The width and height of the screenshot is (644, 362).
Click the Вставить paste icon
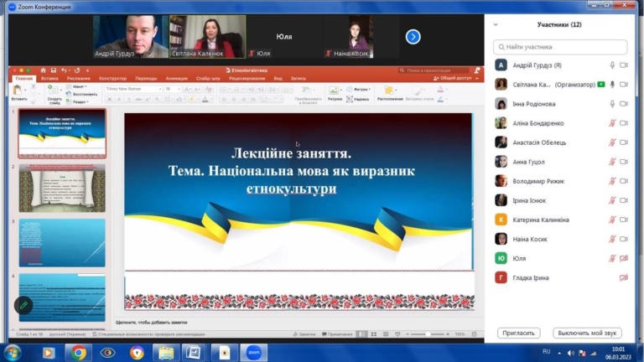18,90
